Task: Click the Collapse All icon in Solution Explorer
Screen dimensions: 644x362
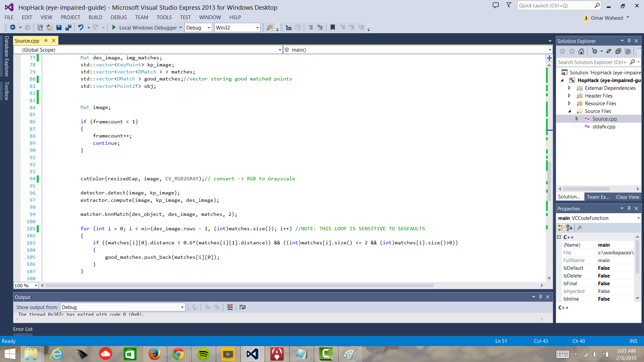Action: pyautogui.click(x=618, y=51)
